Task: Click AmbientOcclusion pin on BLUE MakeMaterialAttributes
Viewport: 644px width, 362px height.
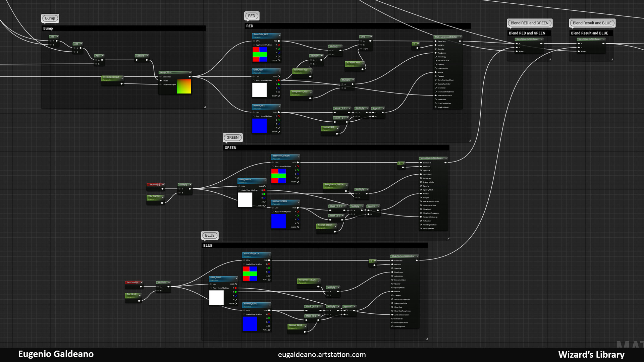Action: coord(392,315)
